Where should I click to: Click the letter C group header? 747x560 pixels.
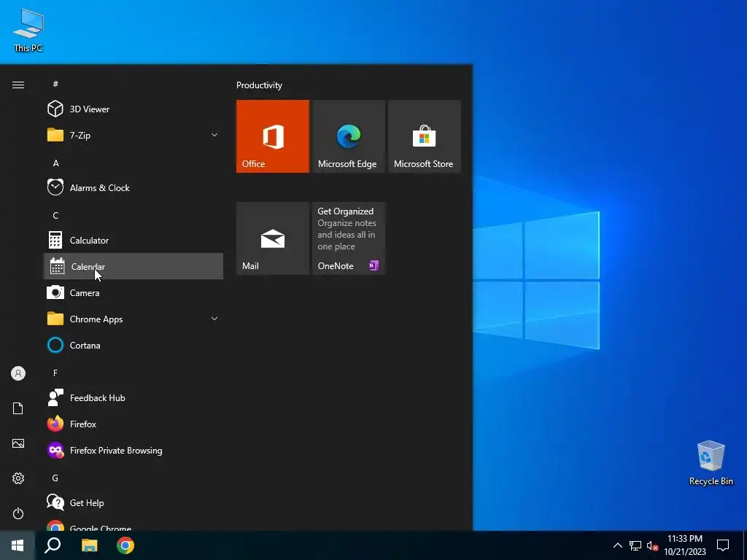[x=55, y=215]
